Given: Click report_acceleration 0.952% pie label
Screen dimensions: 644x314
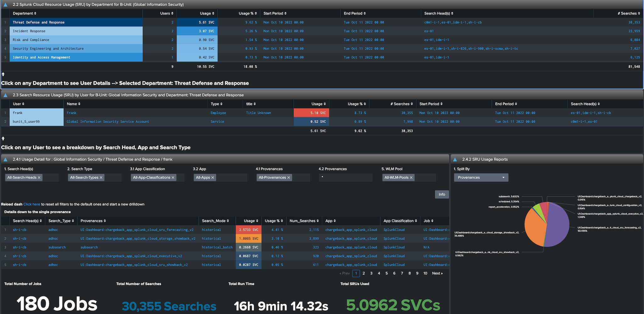Looking at the screenshot, I should coord(504,207).
